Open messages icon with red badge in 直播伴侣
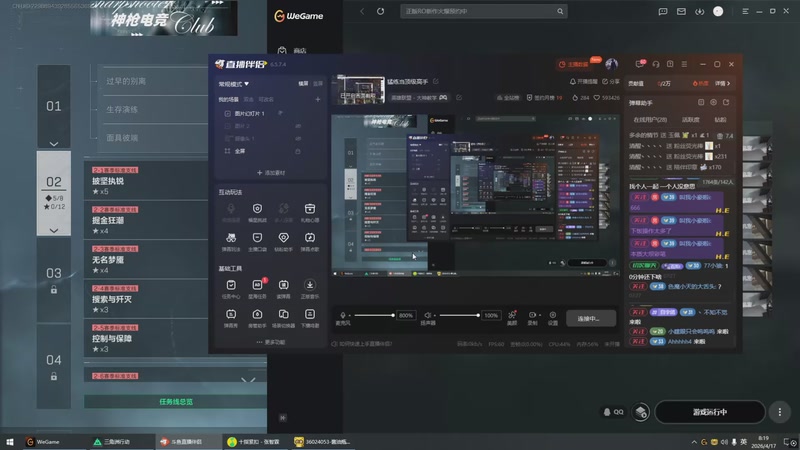The image size is (800, 450). click(x=640, y=64)
